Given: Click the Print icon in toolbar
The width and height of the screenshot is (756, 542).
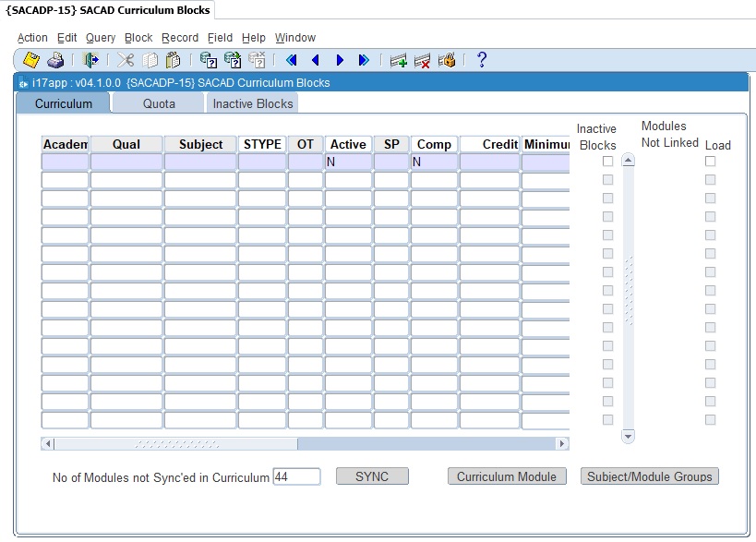Looking at the screenshot, I should [x=55, y=60].
